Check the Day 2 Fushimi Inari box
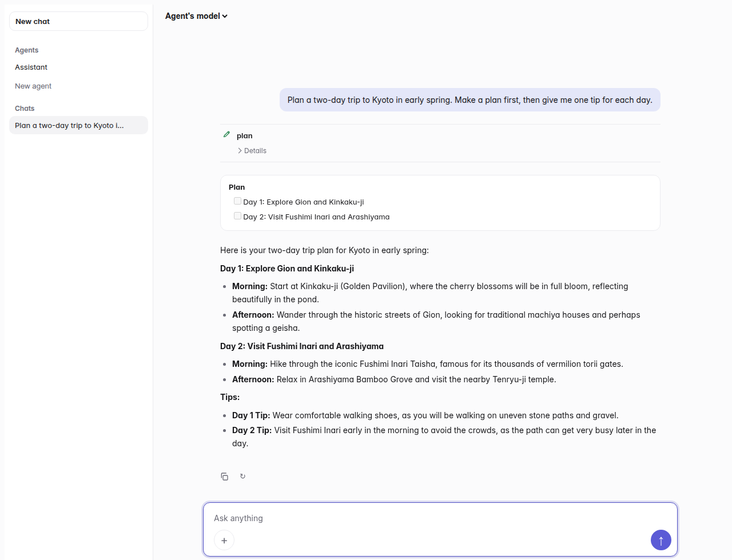Screen dimensions: 732x560 237,216
